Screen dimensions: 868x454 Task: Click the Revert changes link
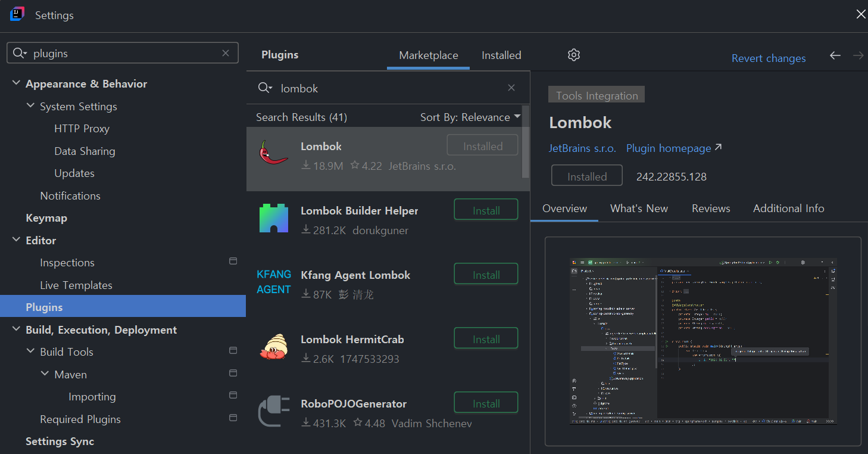coord(769,58)
